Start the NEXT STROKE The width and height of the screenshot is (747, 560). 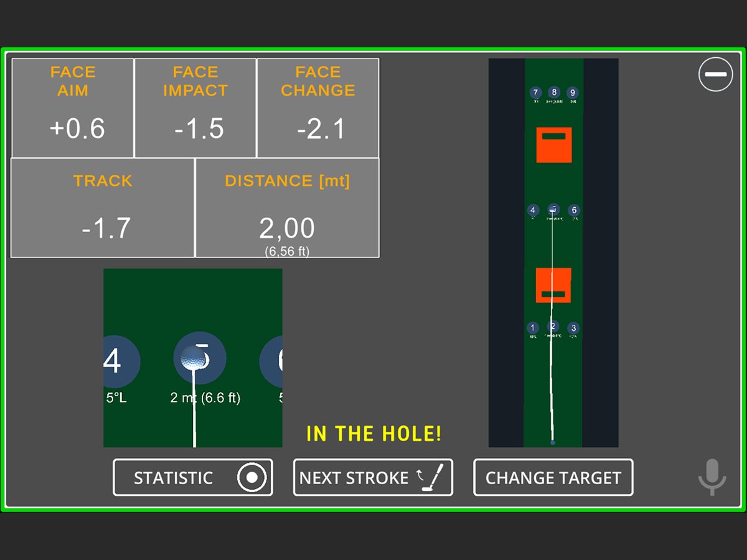(x=373, y=477)
